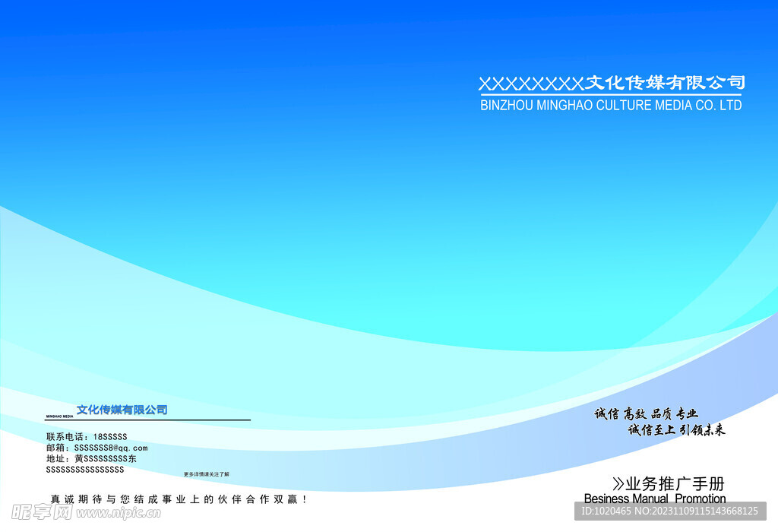Screen dimensions: 778x532
Task: Click the "地址：黄SSSSSSSSS东" line
Action: (91, 458)
